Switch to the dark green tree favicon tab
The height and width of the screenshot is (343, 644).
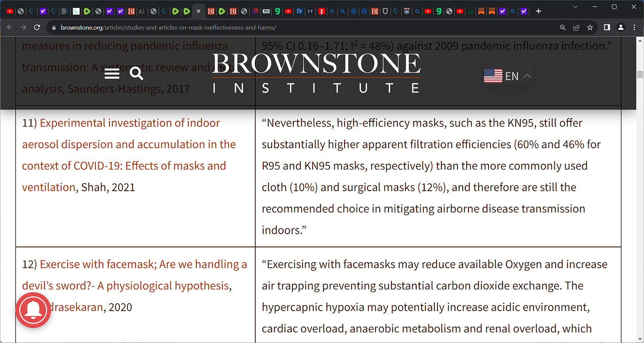click(x=471, y=11)
